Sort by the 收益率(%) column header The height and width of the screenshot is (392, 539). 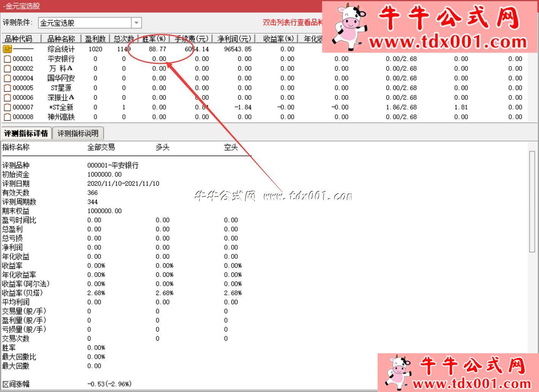coord(277,39)
